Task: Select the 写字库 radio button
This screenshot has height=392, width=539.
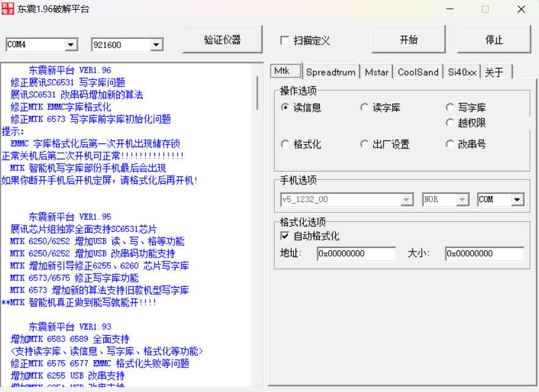Action: [450, 107]
